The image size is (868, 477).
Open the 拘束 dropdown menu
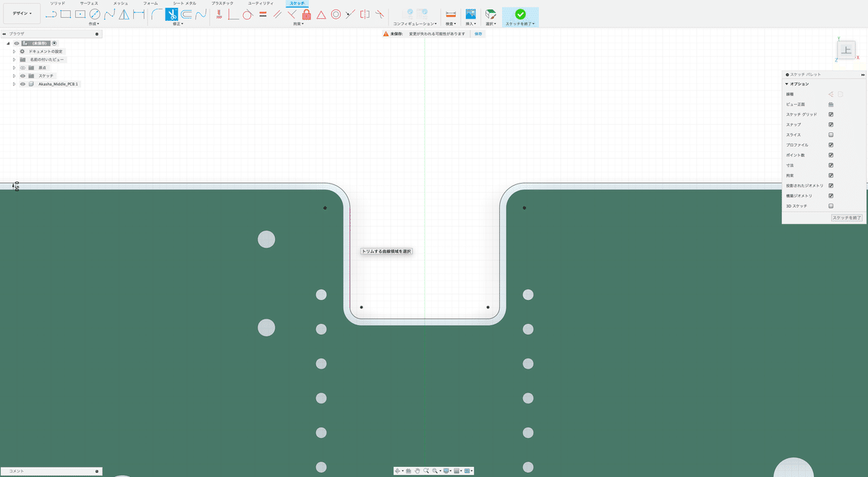[298, 24]
